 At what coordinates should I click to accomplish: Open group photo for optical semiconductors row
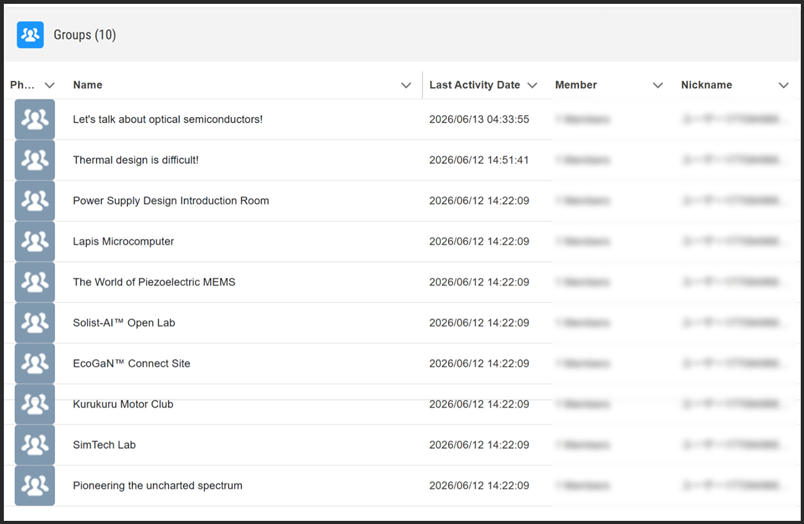(35, 119)
